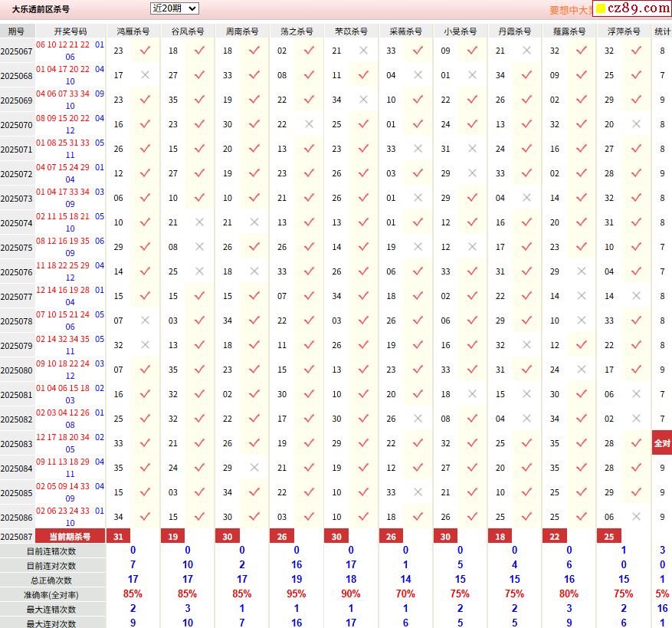Click the 鸿雁杀号 column header

133,31
